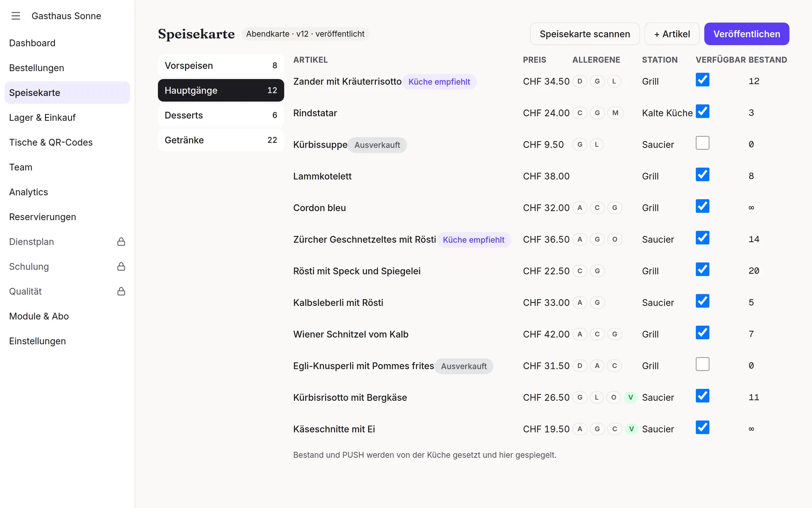Image resolution: width=812 pixels, height=508 pixels.
Task: Go to Bestellungen
Action: click(67, 68)
